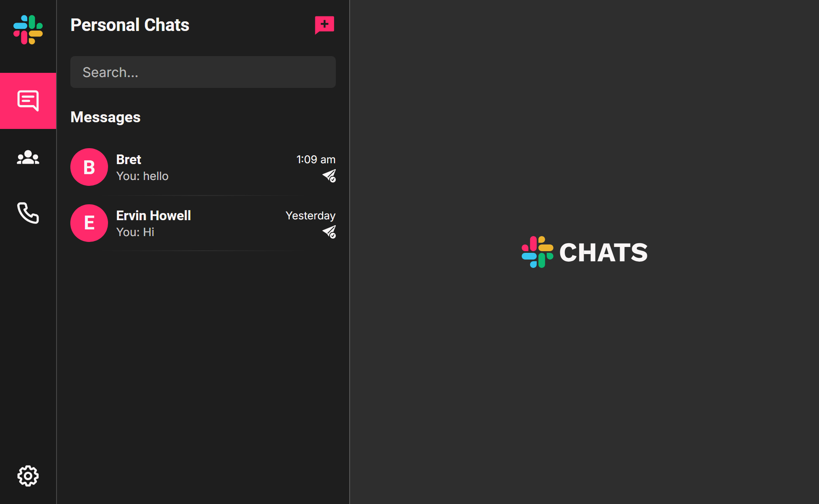
Task: Open the group chats people icon
Action: click(x=28, y=157)
